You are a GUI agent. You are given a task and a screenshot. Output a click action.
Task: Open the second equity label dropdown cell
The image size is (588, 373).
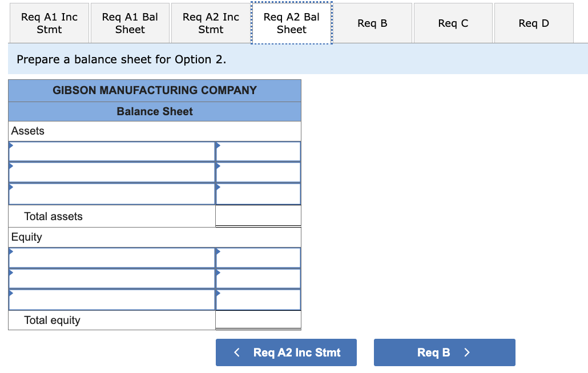click(x=111, y=278)
